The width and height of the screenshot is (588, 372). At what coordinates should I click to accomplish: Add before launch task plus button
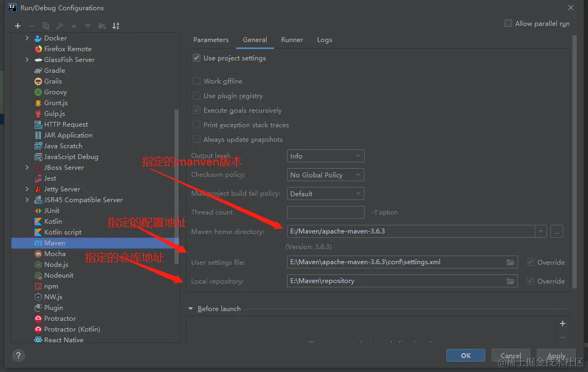[x=563, y=323]
